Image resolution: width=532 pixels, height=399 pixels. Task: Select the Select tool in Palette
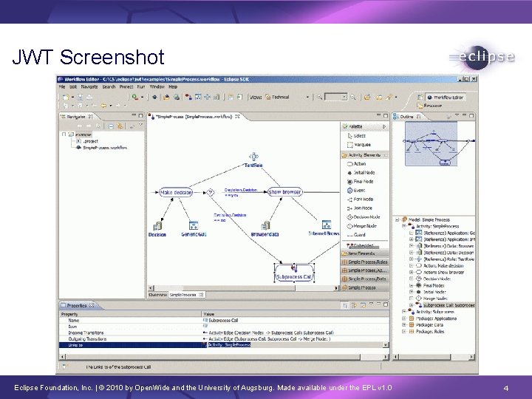click(356, 136)
